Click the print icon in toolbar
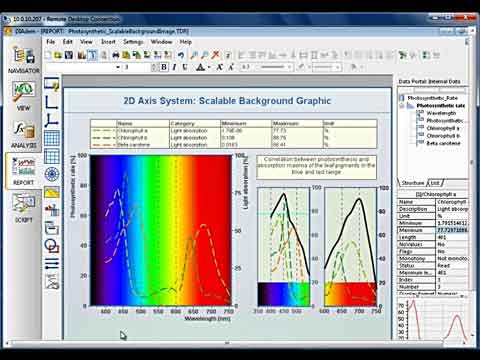This screenshot has height=360, width=480. [116, 55]
